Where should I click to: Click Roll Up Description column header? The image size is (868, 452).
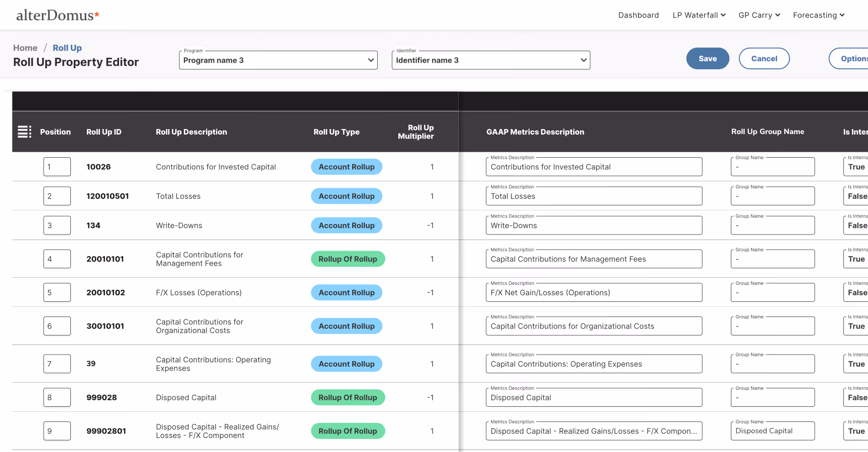click(x=191, y=132)
